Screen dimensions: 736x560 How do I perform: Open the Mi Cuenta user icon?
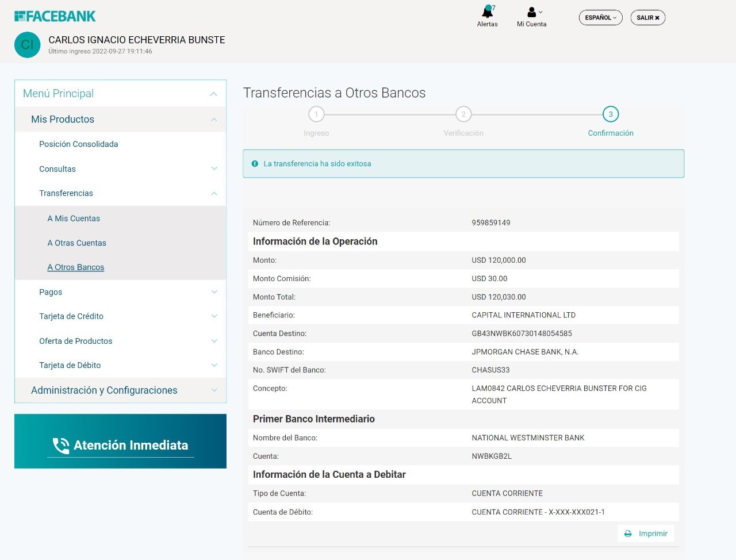pyautogui.click(x=532, y=12)
